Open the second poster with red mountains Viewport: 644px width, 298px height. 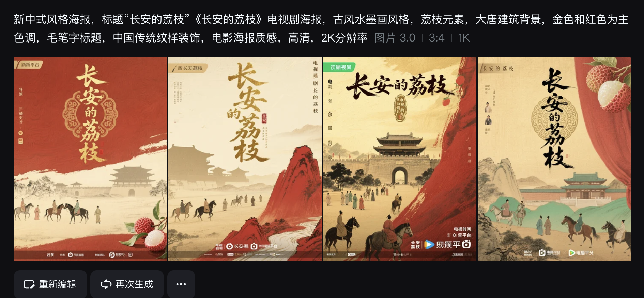point(245,159)
